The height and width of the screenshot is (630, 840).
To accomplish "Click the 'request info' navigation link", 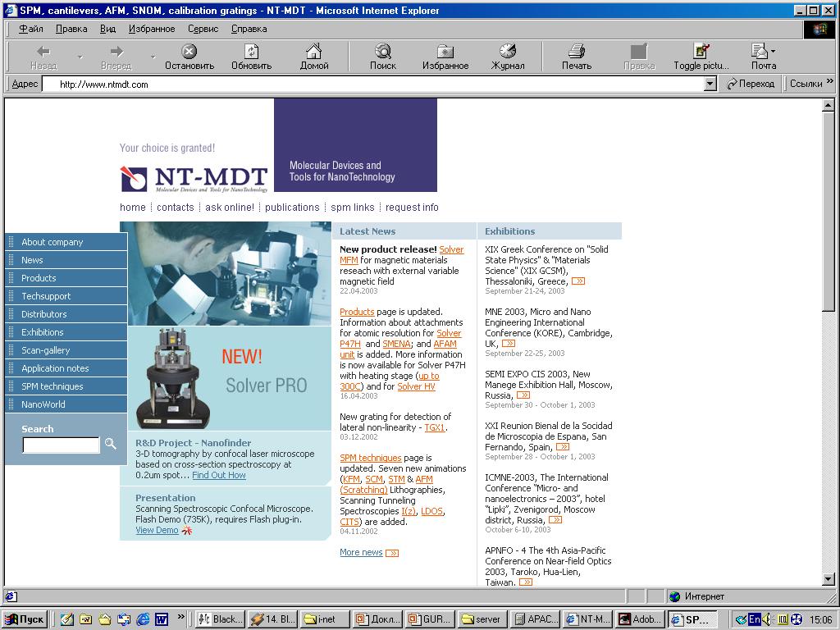I will click(x=412, y=208).
